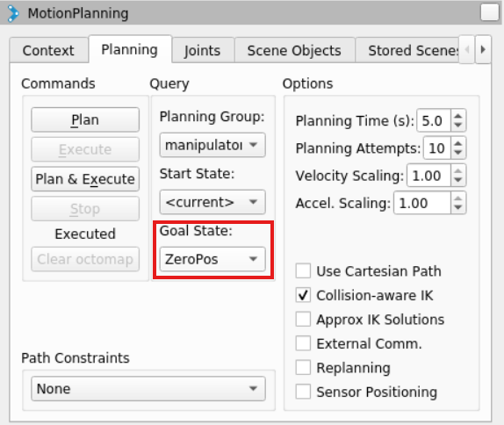Click into the Planning Time value field
The height and width of the screenshot is (425, 504).
click(434, 120)
